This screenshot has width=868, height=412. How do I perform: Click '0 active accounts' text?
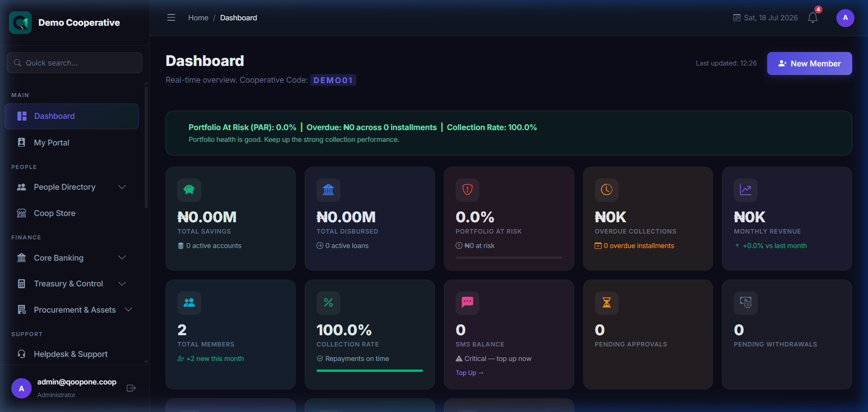pyautogui.click(x=214, y=246)
